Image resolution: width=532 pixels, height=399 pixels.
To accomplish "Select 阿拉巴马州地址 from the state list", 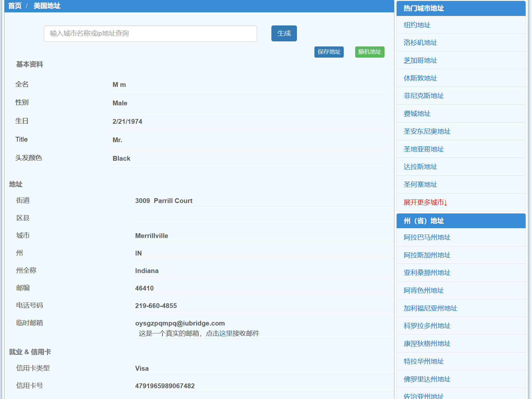I will 427,237.
